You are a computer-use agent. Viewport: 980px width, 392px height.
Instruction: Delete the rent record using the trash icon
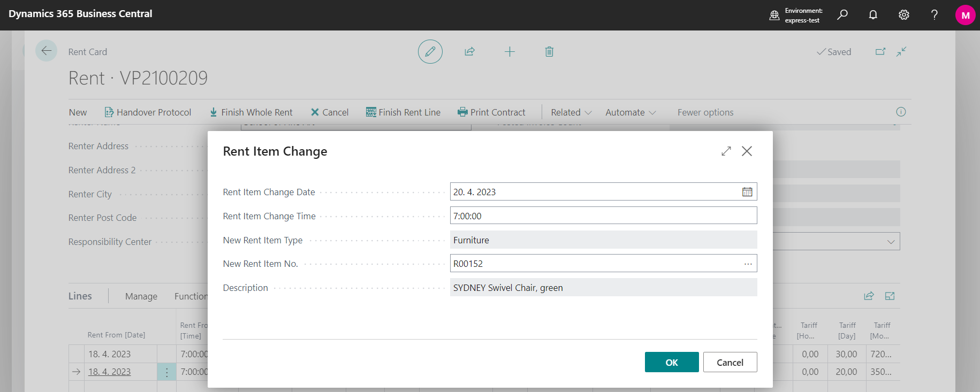point(549,52)
